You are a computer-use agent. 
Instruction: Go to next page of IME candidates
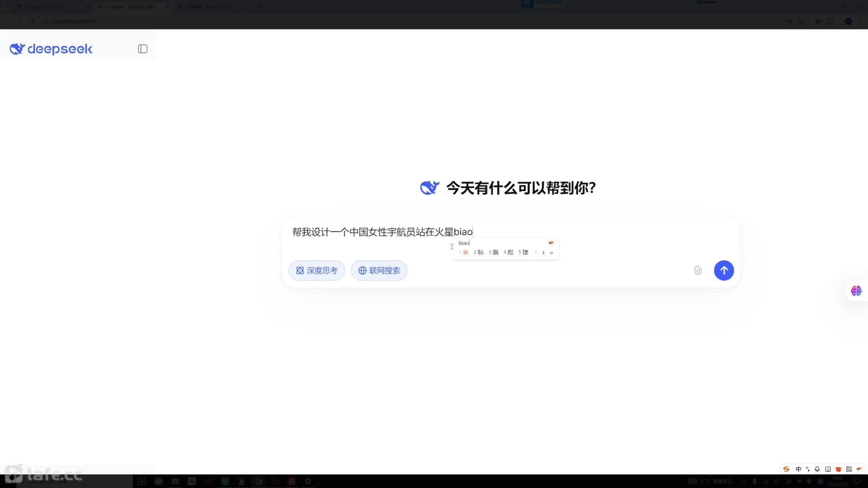543,253
